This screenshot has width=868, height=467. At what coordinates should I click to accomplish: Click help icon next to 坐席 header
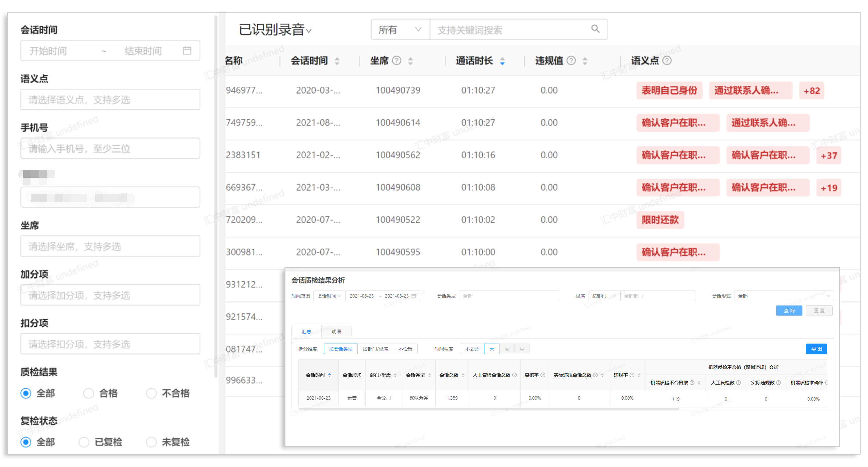click(x=397, y=61)
